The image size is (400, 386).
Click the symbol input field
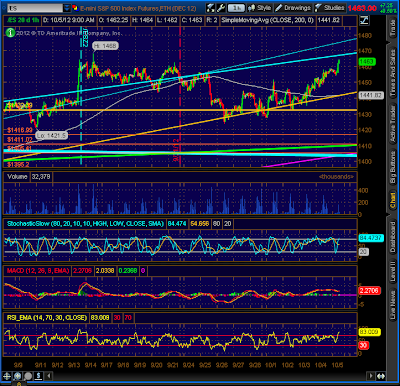tap(35, 8)
